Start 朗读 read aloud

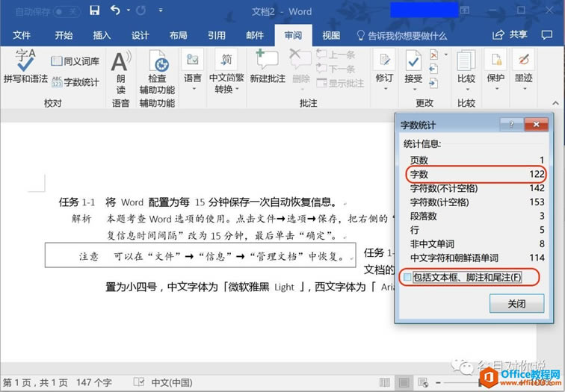[x=121, y=72]
